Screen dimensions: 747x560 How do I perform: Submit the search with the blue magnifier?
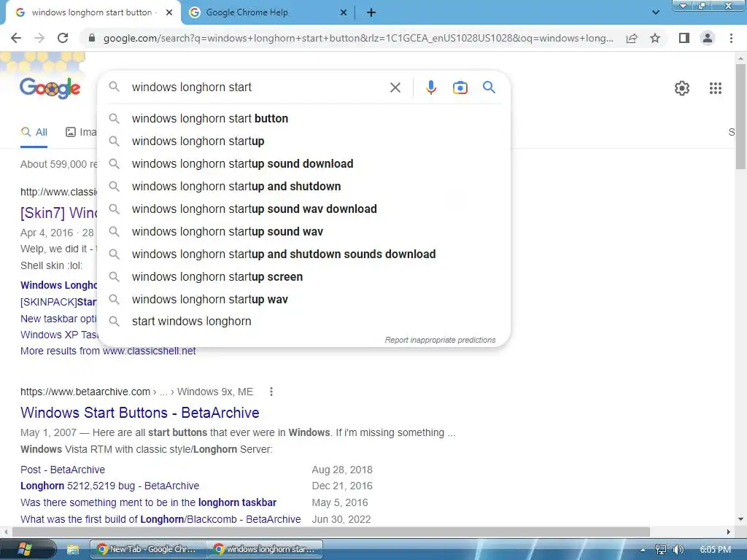coord(489,87)
